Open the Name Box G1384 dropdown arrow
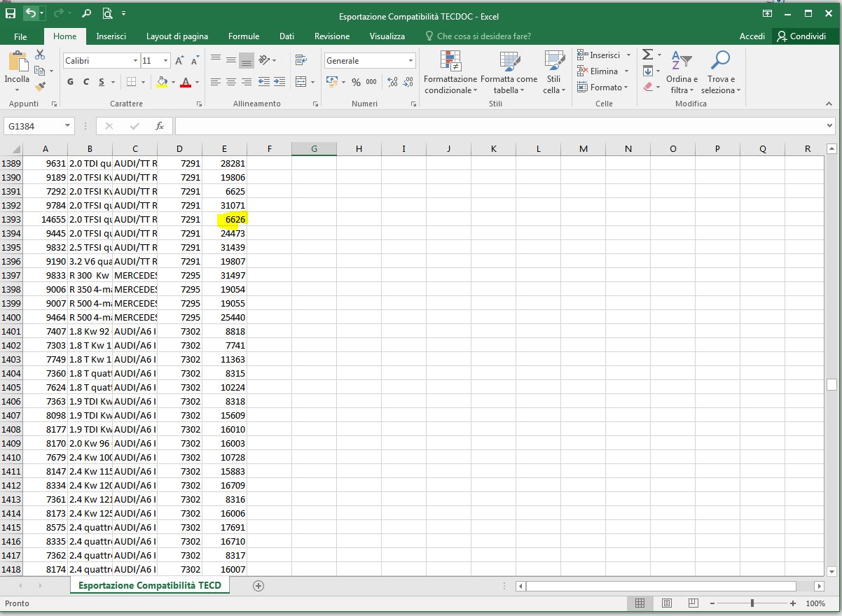Viewport: 842px width, 616px height. (x=68, y=126)
